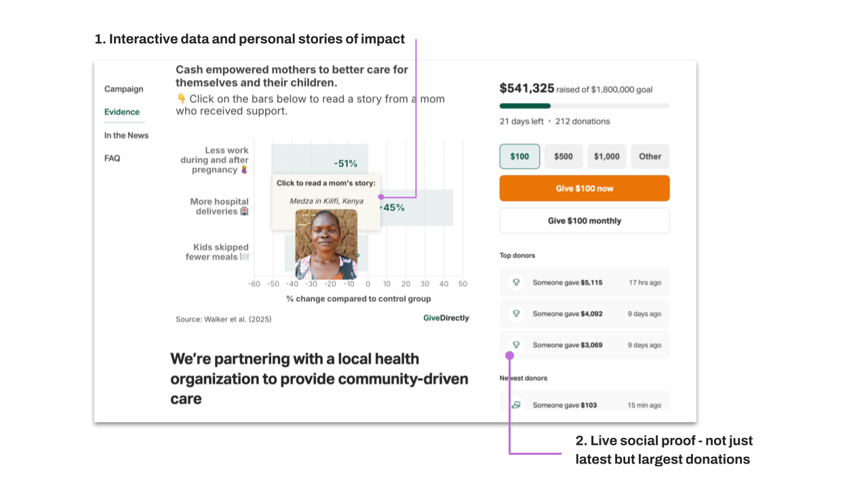
Task: Click the trophy icon beside the $3,069 donation
Action: (516, 345)
